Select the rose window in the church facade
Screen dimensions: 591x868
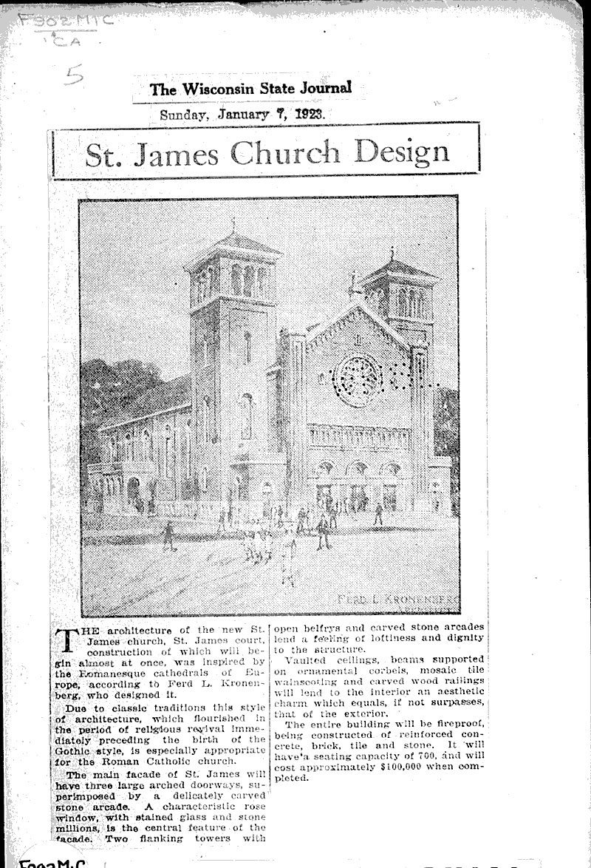(360, 379)
